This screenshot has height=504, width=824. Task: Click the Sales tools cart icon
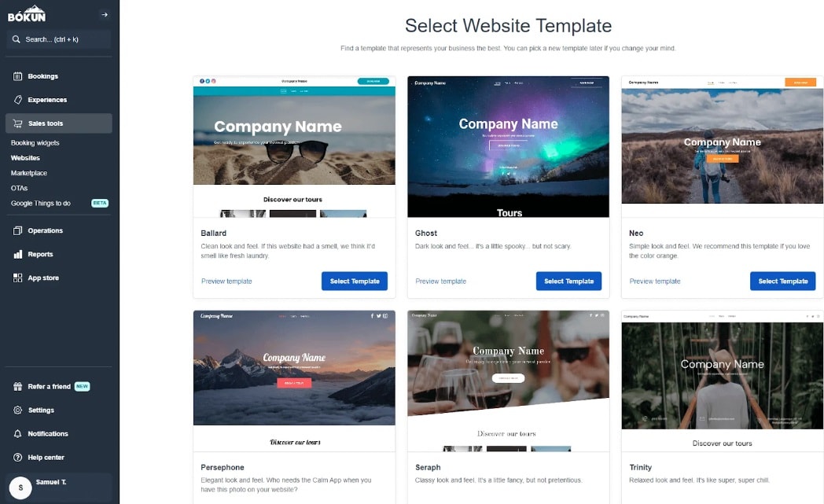point(17,123)
